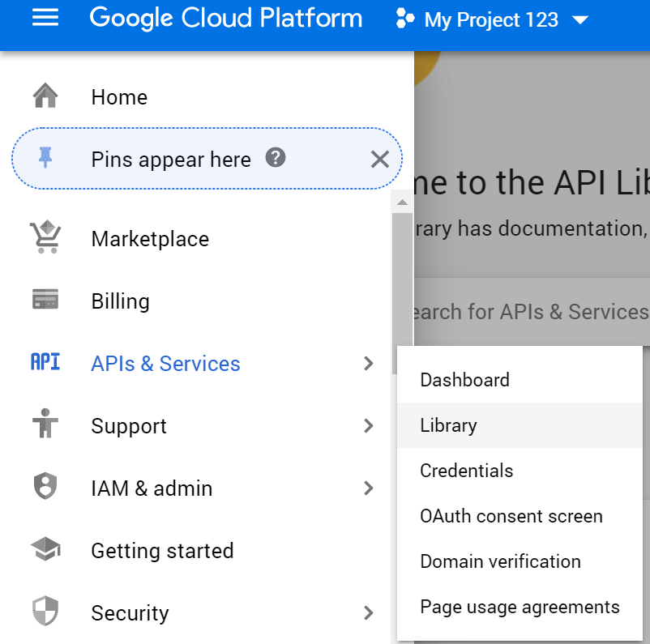Image resolution: width=650 pixels, height=644 pixels.
Task: Expand the Support submenu chevron
Action: (368, 425)
